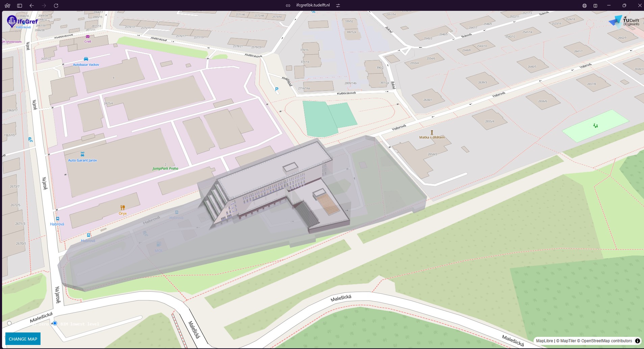This screenshot has height=349, width=644.
Task: Click the Oryx restaurant icon
Action: point(123,208)
